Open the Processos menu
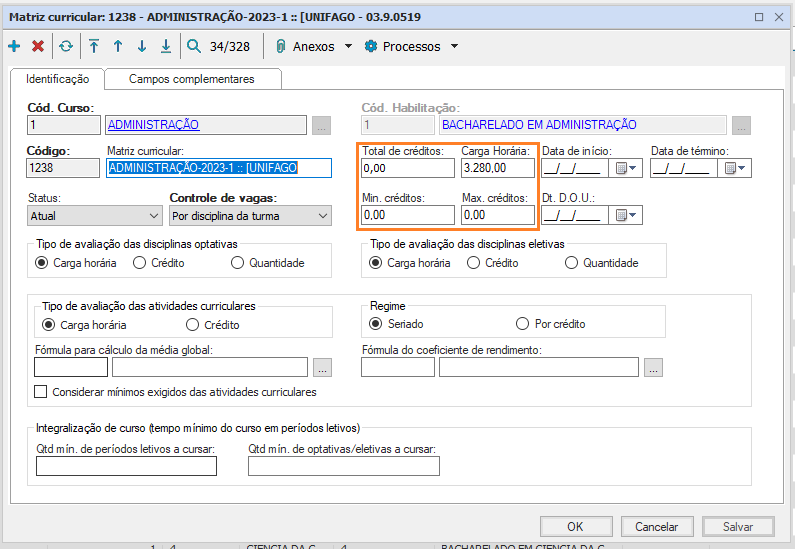The height and width of the screenshot is (549, 795). [411, 46]
